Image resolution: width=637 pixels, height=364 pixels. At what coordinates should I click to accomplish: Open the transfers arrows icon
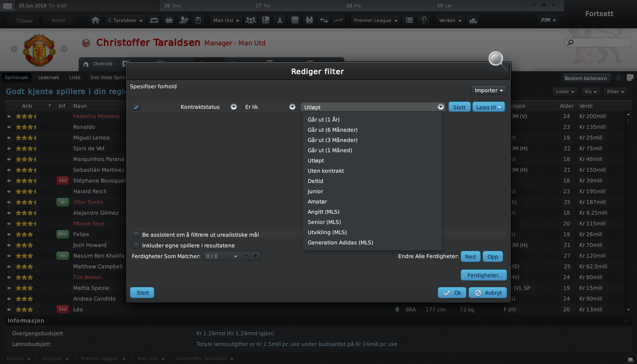click(x=324, y=20)
